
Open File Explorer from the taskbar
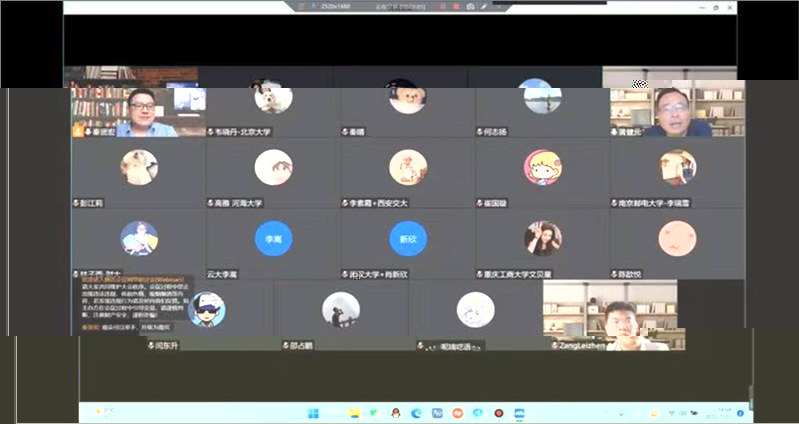(x=353, y=413)
